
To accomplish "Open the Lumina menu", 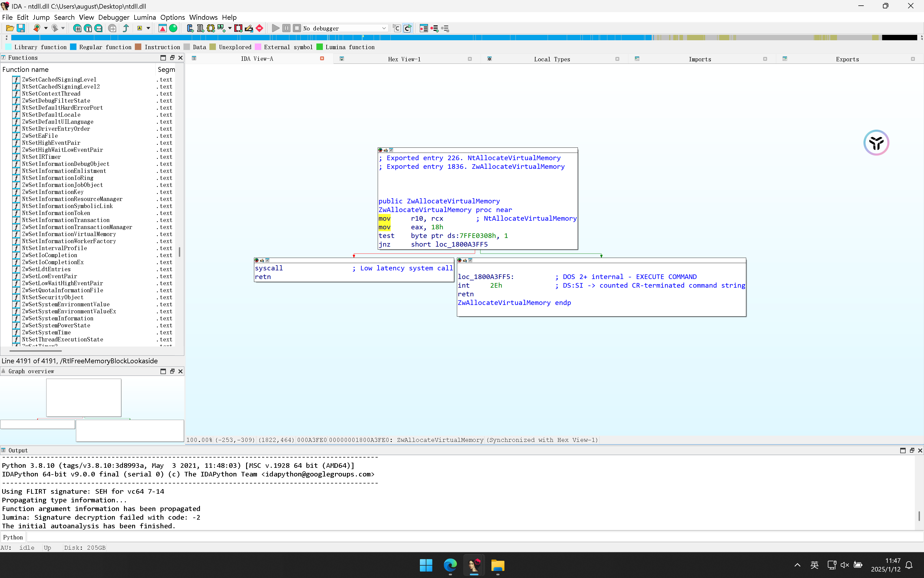I will tap(145, 17).
